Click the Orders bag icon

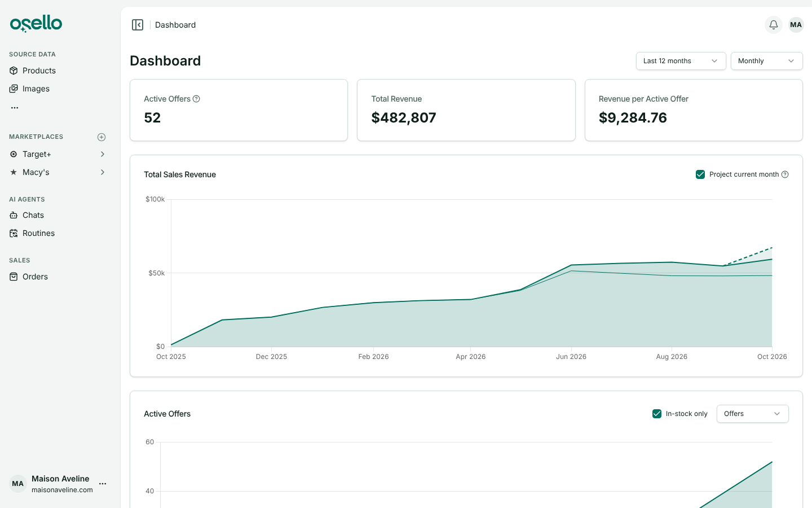tap(14, 277)
